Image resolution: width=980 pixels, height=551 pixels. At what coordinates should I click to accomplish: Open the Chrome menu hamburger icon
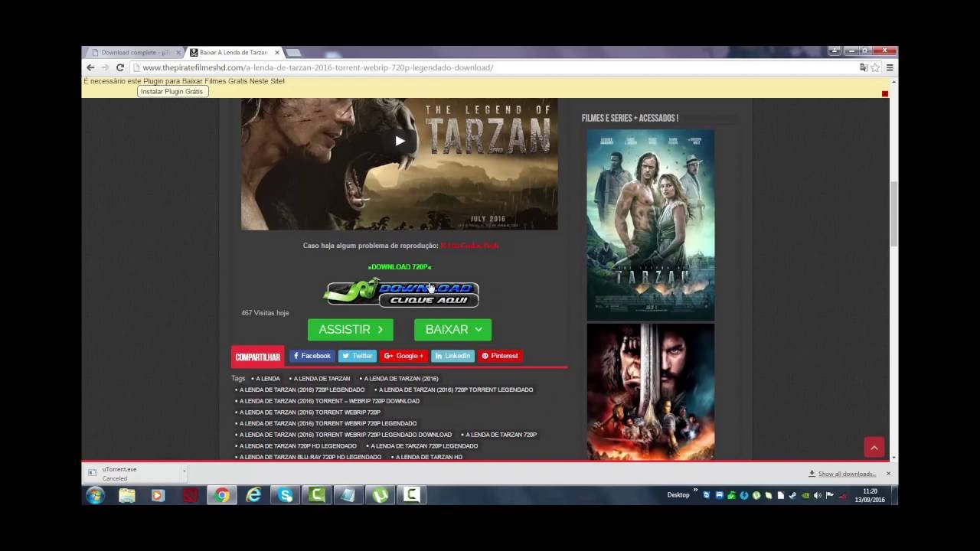coord(890,67)
